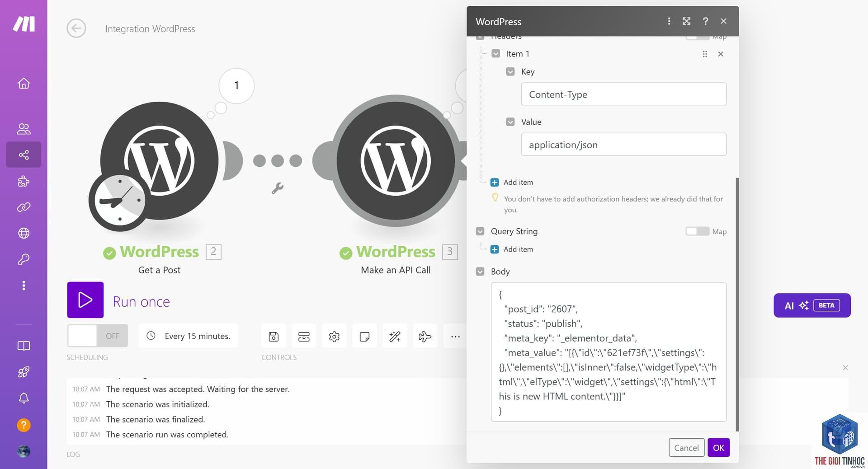Screen dimensions: 868x469
Task: Click the Value input containing application/json
Action: pyautogui.click(x=623, y=144)
